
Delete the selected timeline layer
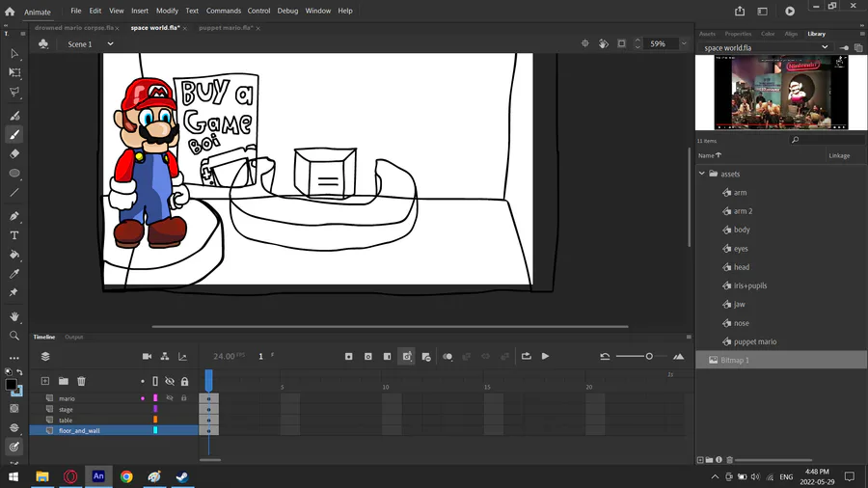[81, 381]
